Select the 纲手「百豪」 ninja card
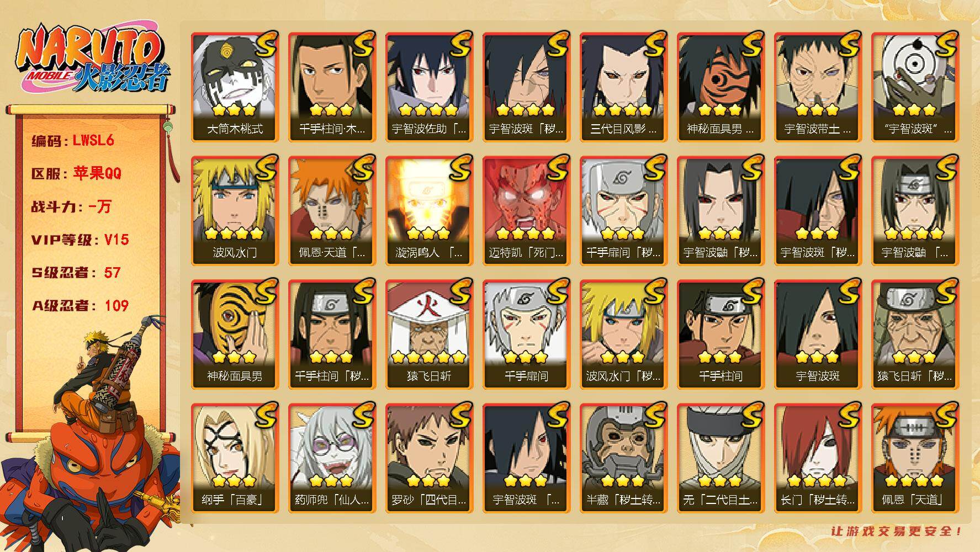The height and width of the screenshot is (552, 980). [x=235, y=458]
